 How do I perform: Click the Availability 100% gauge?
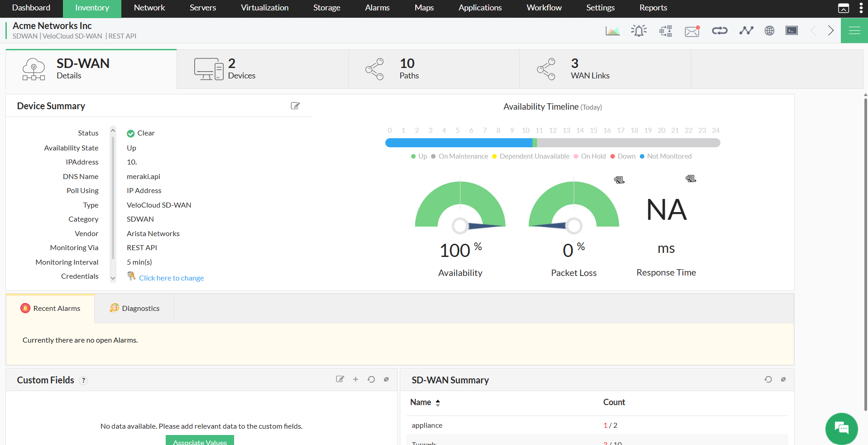(x=460, y=206)
